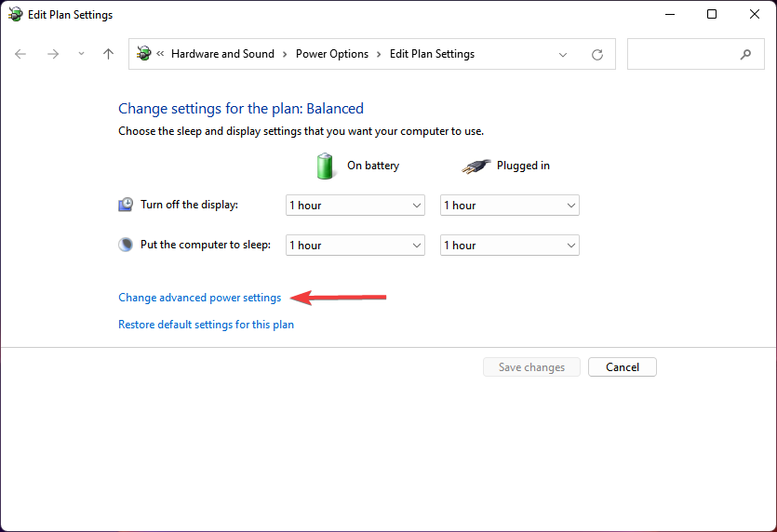
Task: Click the Forward navigation arrow
Action: tap(52, 54)
